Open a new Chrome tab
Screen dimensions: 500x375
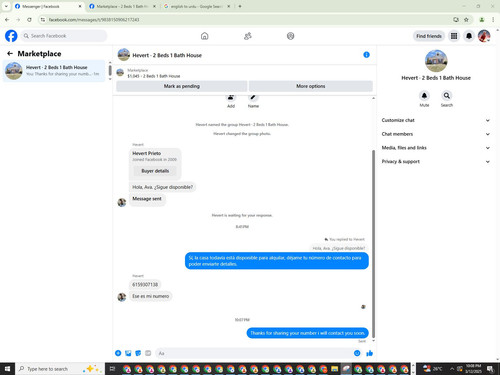click(240, 6)
